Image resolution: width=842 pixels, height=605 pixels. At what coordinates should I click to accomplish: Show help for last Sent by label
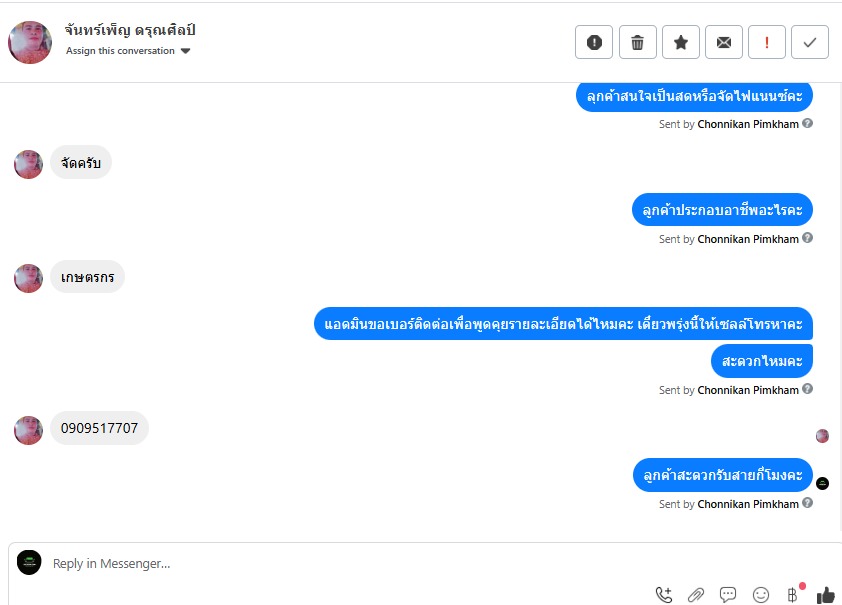pyautogui.click(x=808, y=503)
